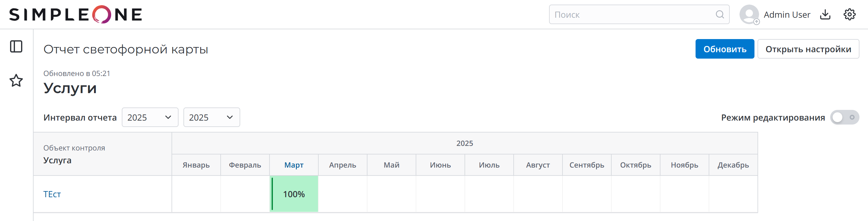868x221 pixels.
Task: Click the Admin User name
Action: pyautogui.click(x=787, y=14)
